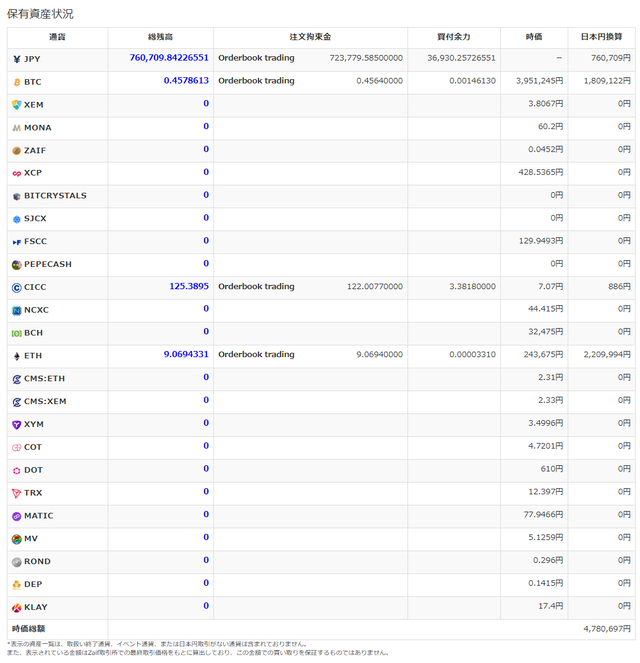Screen dimensions: 640x663
Task: Select CICC order-locked amount 122.00770000
Action: pos(375,286)
